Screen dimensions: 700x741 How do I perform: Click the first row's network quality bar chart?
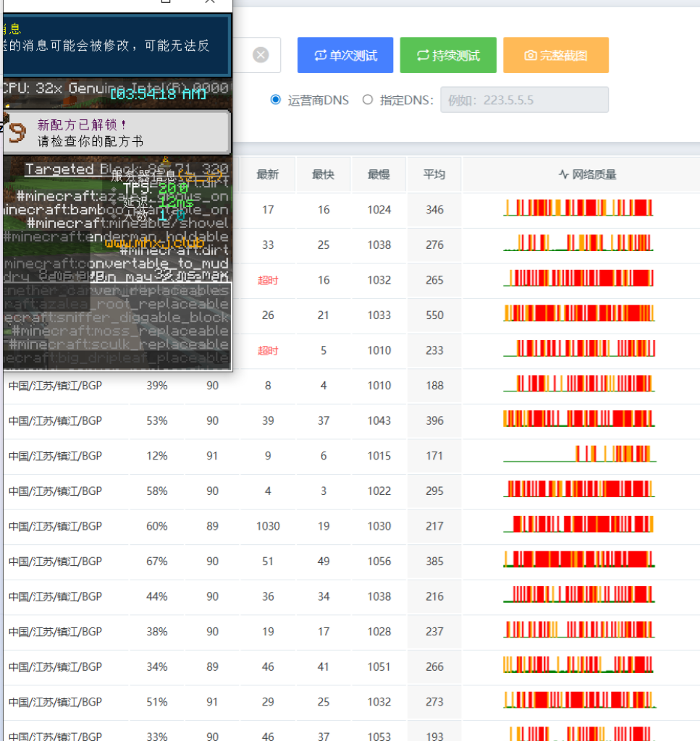[578, 209]
